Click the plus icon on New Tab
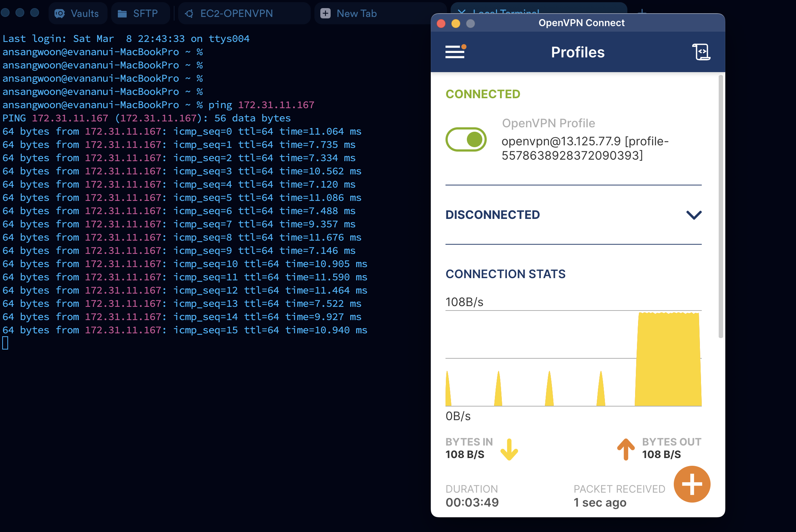Screen dimensions: 796x532 (325, 14)
